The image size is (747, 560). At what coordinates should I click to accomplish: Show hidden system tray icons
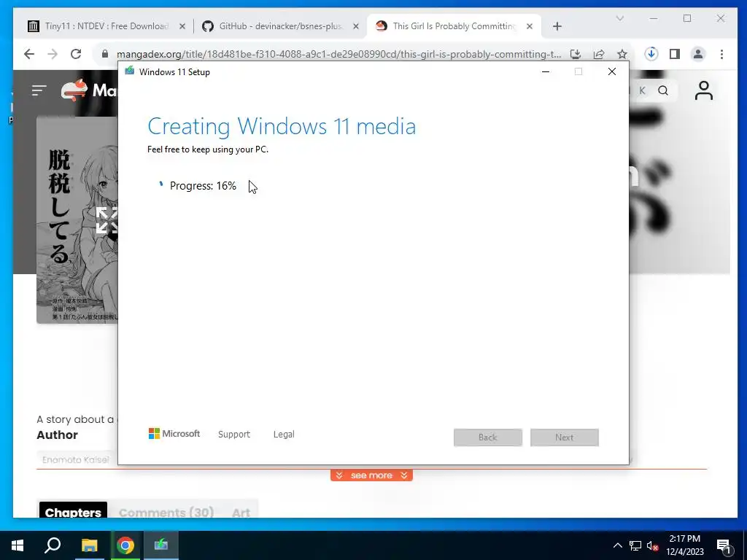click(x=617, y=545)
